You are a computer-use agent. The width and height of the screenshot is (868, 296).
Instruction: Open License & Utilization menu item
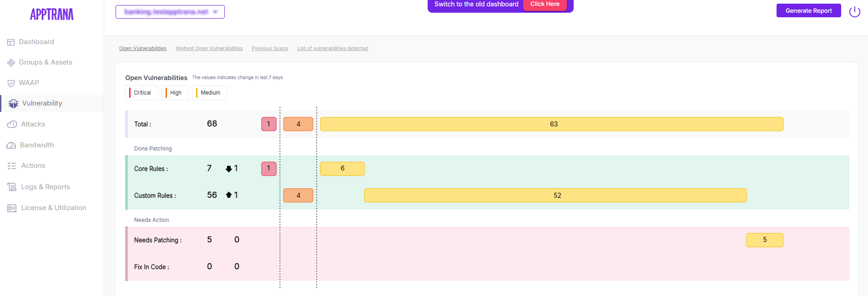pos(54,208)
